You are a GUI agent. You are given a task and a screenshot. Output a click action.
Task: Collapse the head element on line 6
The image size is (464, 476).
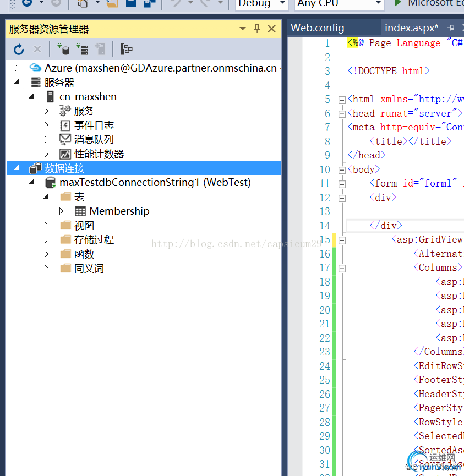pyautogui.click(x=342, y=113)
